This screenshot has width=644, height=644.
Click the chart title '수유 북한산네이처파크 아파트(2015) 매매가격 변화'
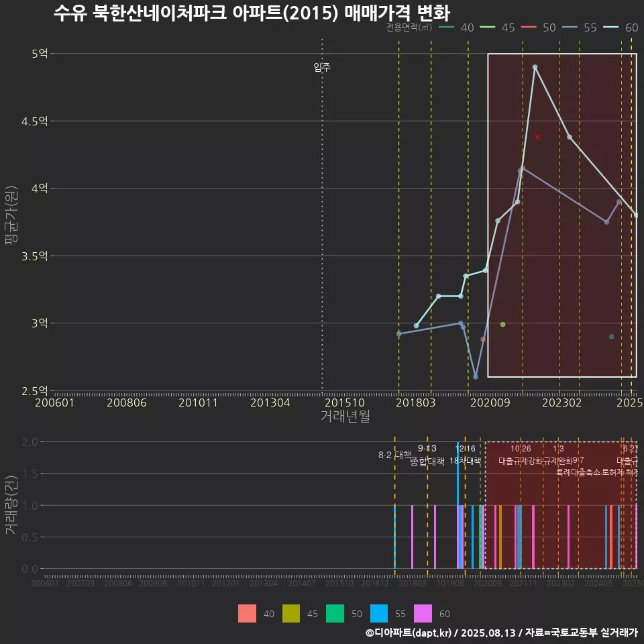pyautogui.click(x=252, y=12)
